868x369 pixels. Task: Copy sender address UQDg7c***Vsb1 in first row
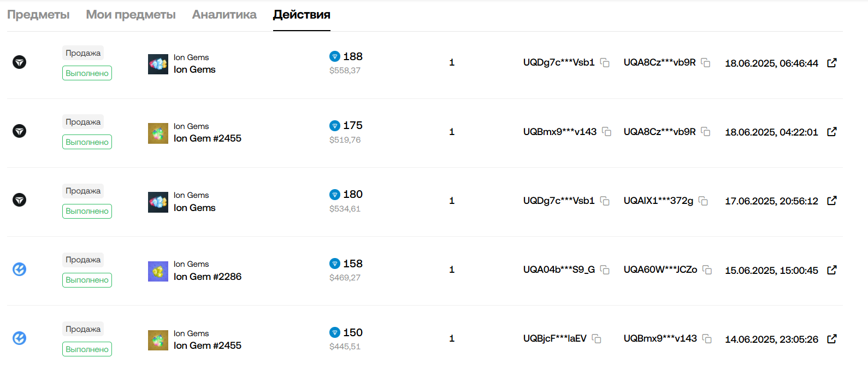(605, 63)
